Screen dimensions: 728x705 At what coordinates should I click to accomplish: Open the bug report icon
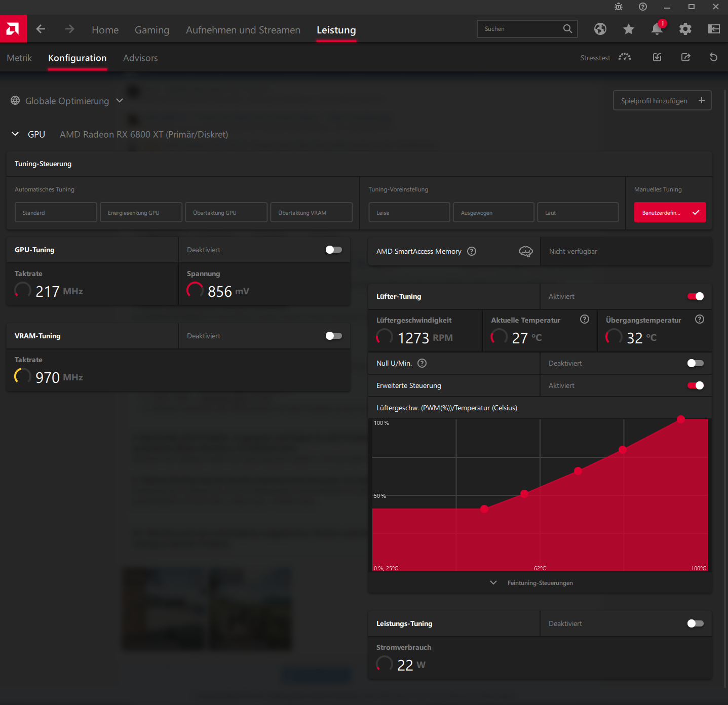click(619, 7)
